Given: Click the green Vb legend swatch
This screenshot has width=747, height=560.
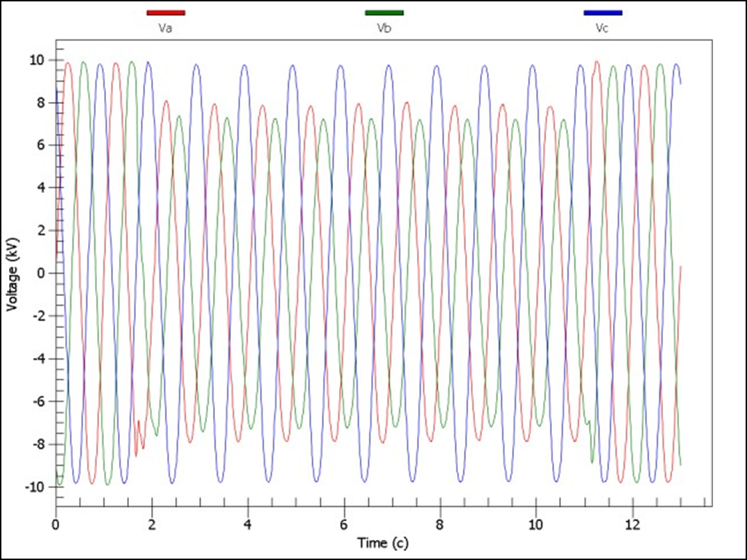Looking at the screenshot, I should [383, 12].
